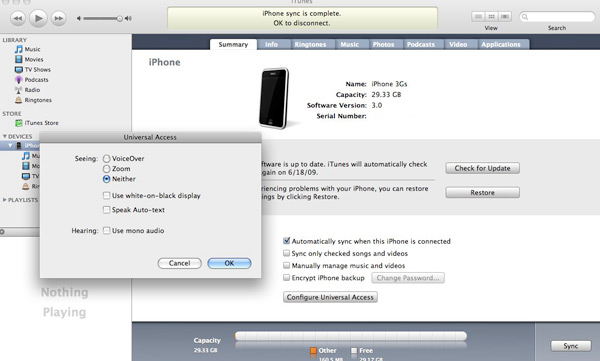Select the Neither radio button
Screen dimensions: 600x361
point(106,179)
